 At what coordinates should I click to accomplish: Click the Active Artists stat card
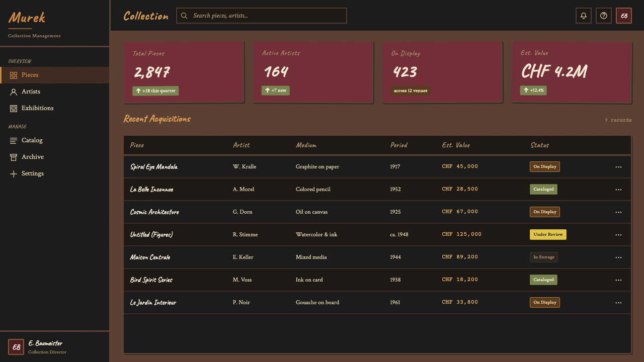pyautogui.click(x=313, y=72)
